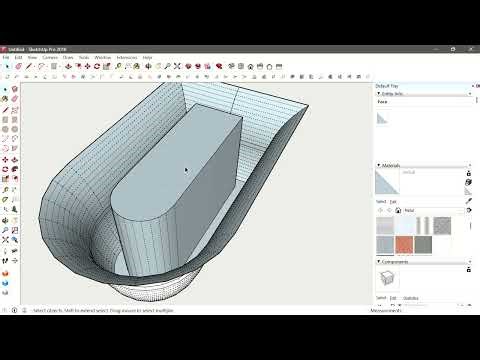480x360 pixels.
Task: Select the Scale tool in top toolbar
Action: 107,67
